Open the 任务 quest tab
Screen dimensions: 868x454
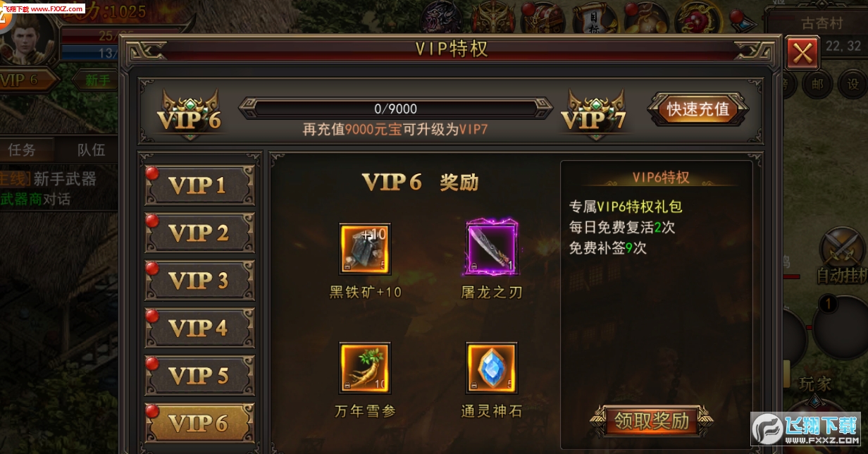click(22, 149)
